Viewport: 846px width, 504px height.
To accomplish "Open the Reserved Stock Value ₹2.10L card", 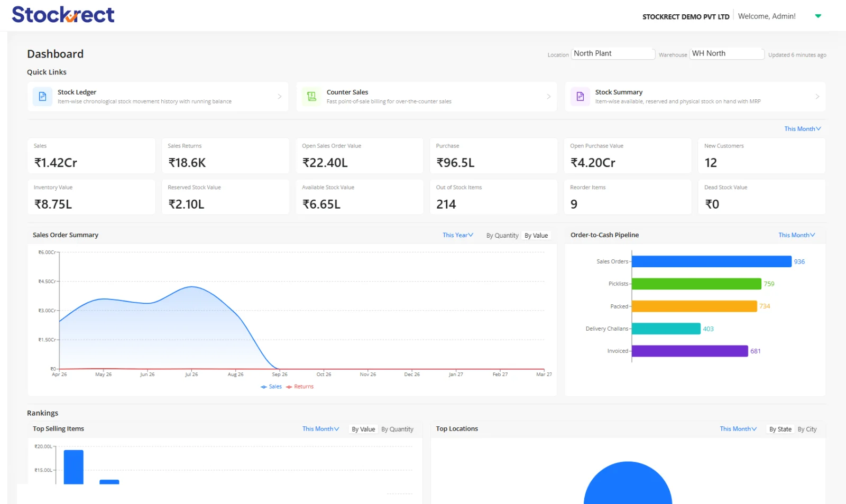I will click(x=225, y=197).
